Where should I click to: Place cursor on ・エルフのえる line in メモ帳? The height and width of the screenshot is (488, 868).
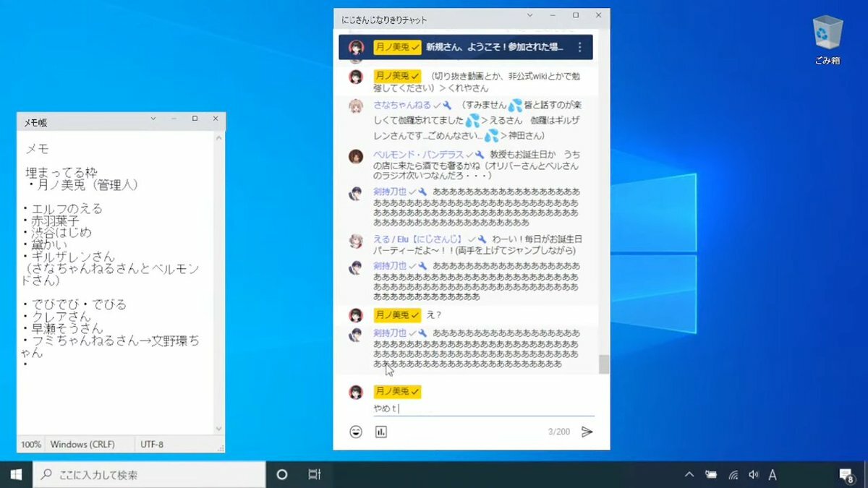pos(62,209)
